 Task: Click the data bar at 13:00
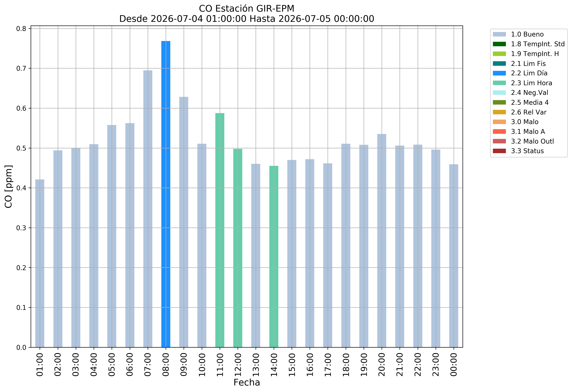(x=256, y=256)
